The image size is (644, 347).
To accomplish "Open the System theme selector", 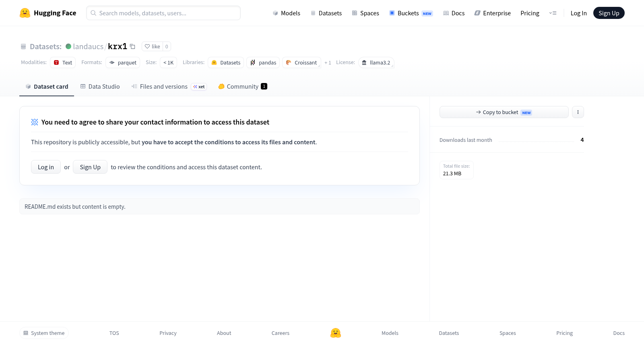I will pyautogui.click(x=44, y=333).
